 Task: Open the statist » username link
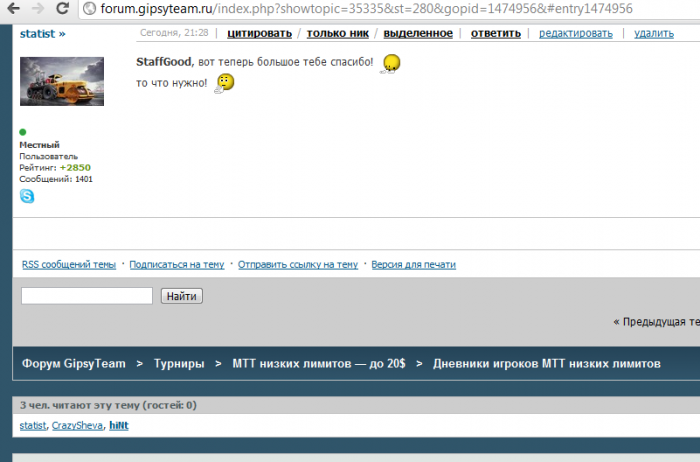[x=42, y=34]
